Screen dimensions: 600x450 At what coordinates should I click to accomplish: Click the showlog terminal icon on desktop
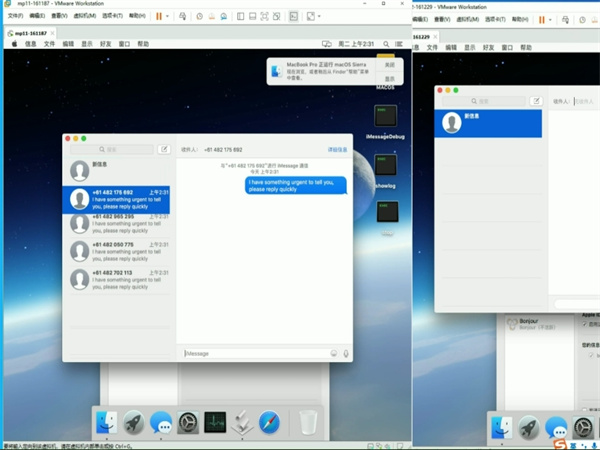coord(386,165)
